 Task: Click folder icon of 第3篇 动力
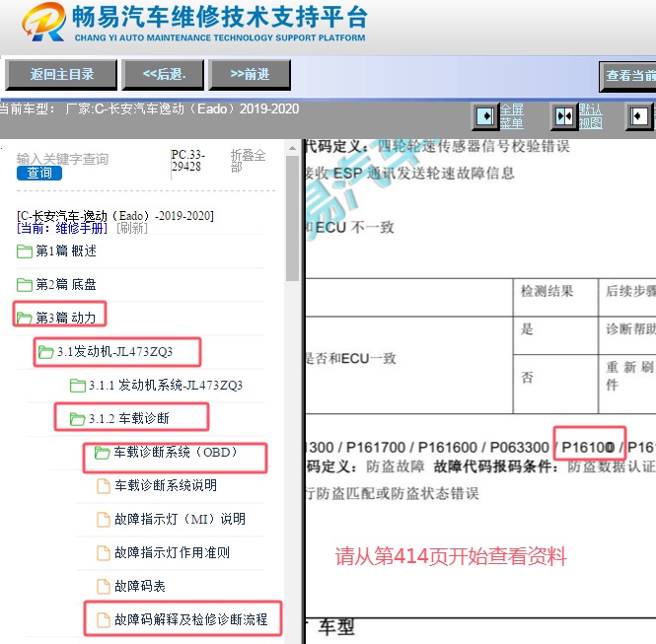pos(25,318)
